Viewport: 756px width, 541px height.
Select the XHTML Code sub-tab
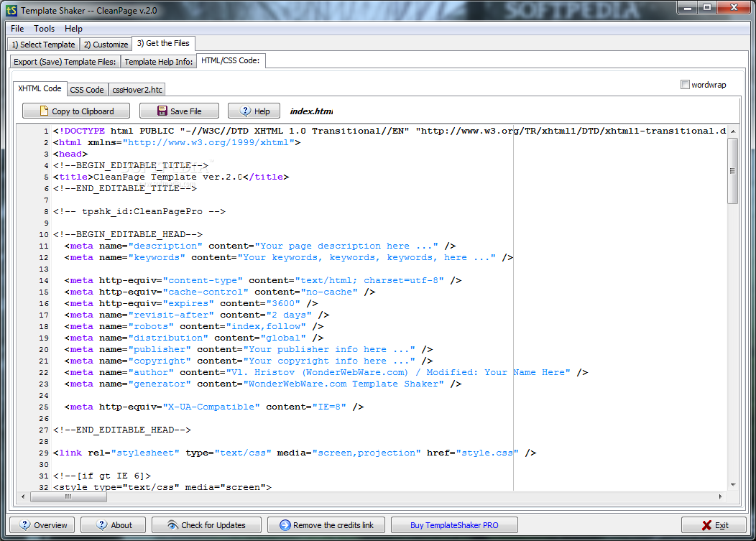pos(40,88)
